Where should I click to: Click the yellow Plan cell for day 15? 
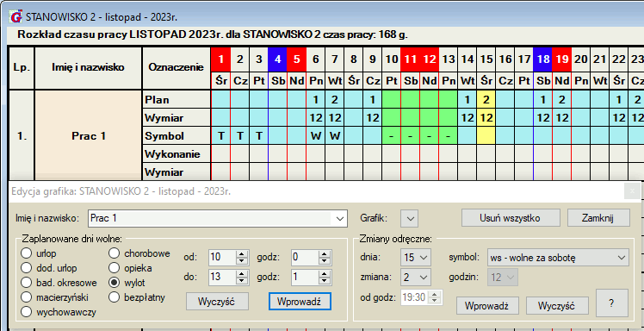point(486,99)
